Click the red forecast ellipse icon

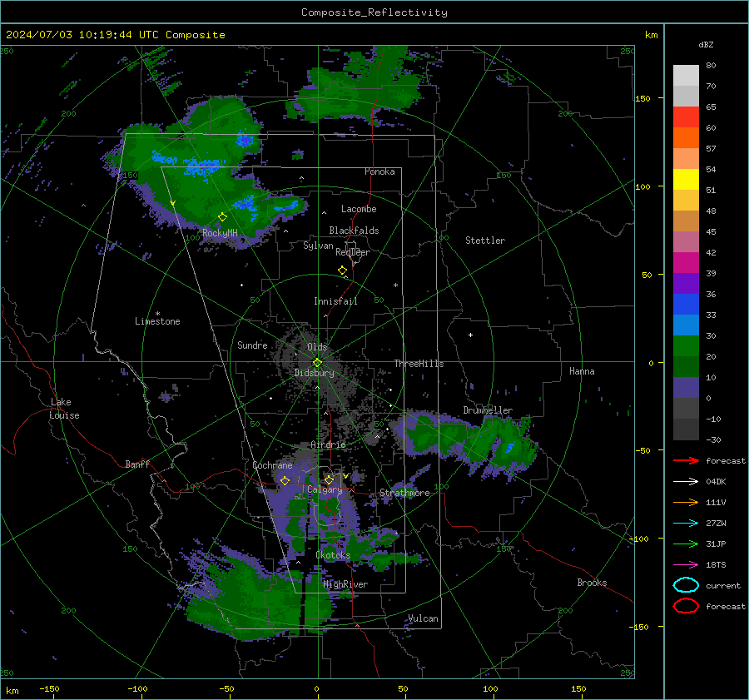pyautogui.click(x=686, y=606)
